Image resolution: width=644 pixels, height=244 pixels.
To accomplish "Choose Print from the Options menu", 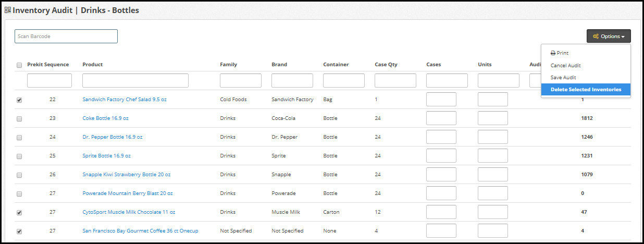I will click(x=560, y=53).
